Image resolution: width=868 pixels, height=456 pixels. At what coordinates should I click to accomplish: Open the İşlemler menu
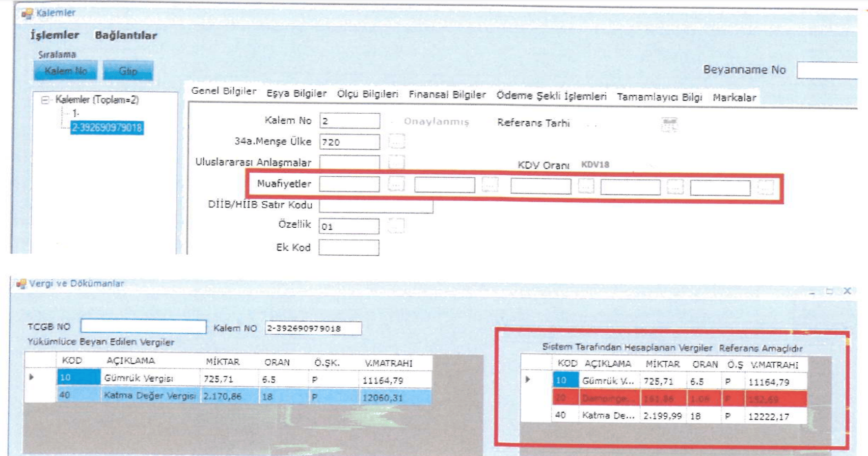tap(55, 35)
